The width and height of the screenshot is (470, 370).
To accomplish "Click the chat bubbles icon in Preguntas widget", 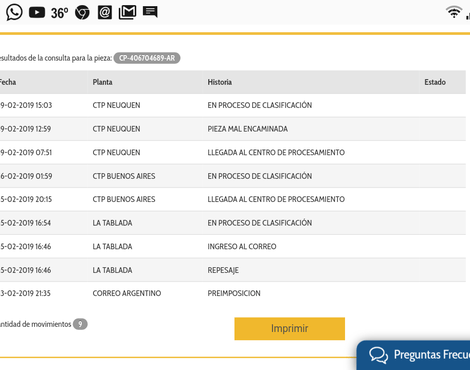I will pos(378,355).
